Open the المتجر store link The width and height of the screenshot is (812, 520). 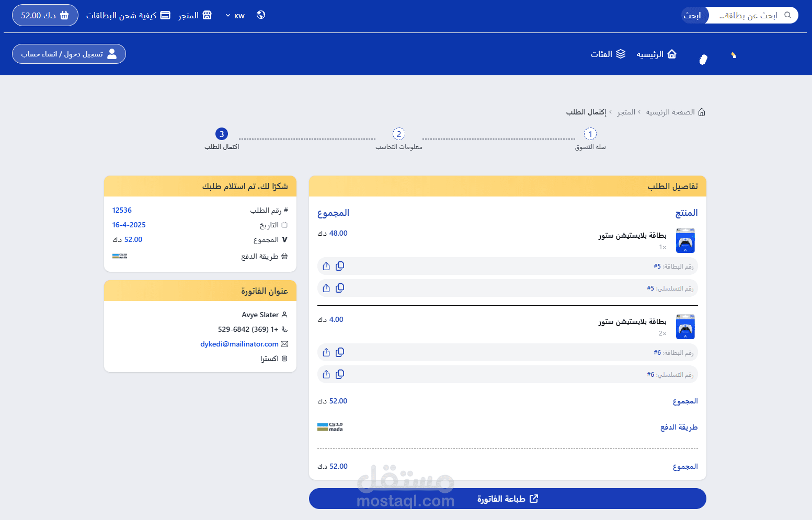tap(195, 15)
